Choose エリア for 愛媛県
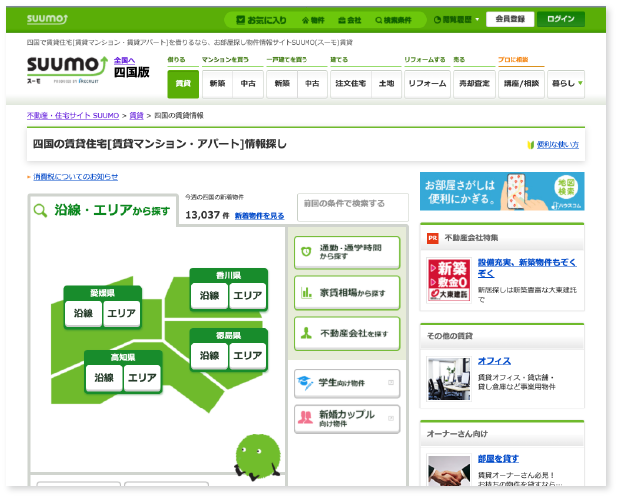This screenshot has height=498, width=618. click(121, 314)
